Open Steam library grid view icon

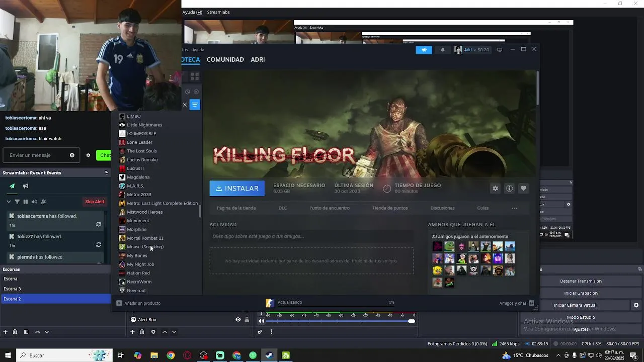coord(195,76)
